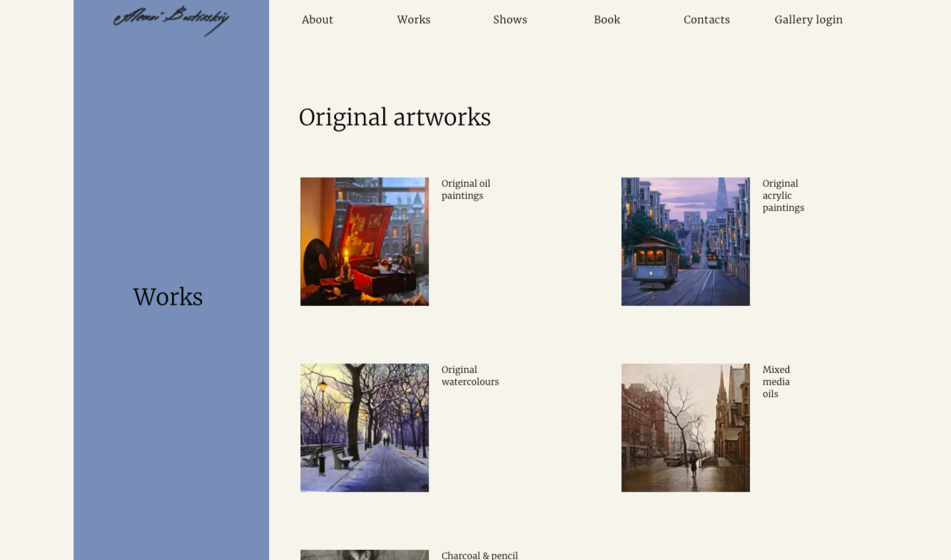Click the Original acrylic paintings link

pos(783,195)
